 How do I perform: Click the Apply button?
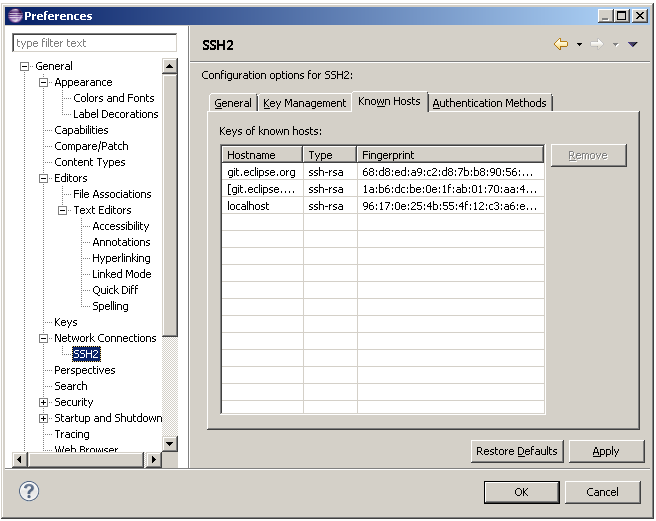[x=606, y=451]
